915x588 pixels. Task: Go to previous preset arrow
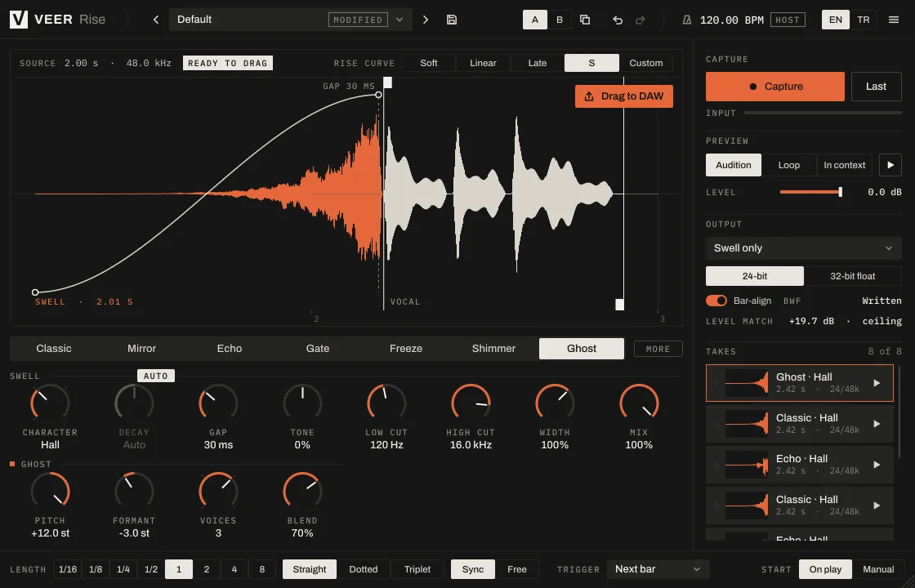156,20
